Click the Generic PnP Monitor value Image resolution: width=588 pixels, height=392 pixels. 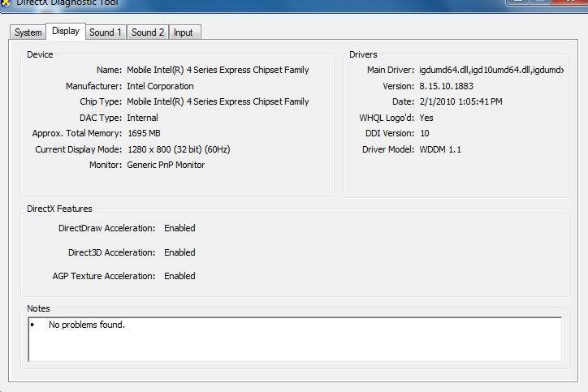pos(166,165)
